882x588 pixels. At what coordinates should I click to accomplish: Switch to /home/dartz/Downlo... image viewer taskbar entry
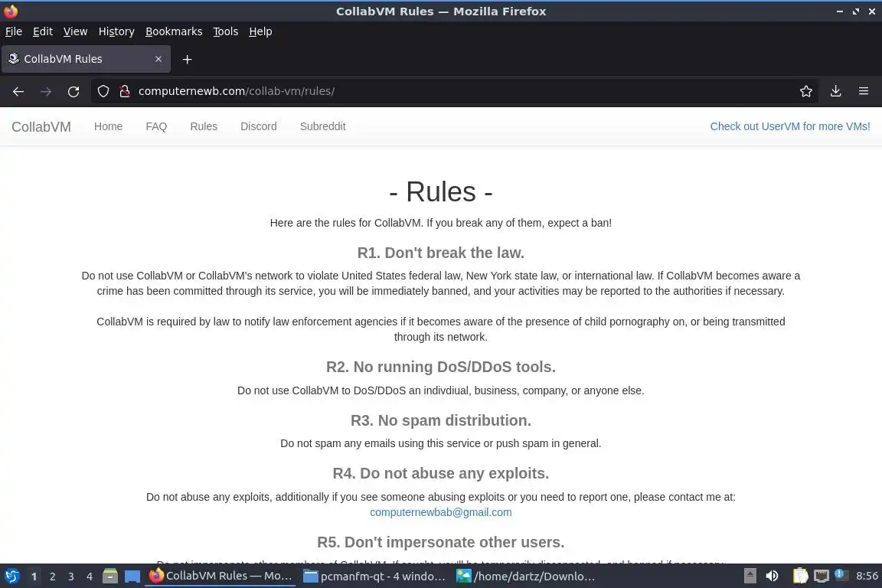click(526, 577)
